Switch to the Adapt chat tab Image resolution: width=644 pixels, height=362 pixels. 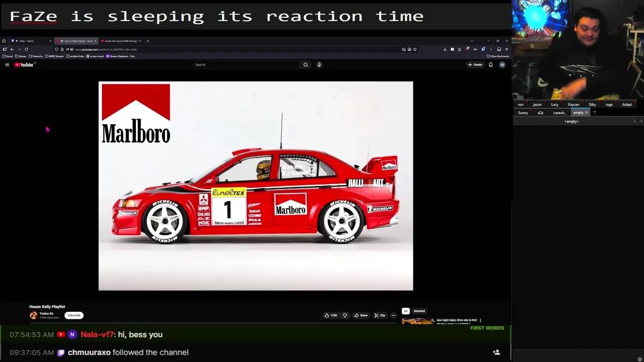pyautogui.click(x=627, y=105)
